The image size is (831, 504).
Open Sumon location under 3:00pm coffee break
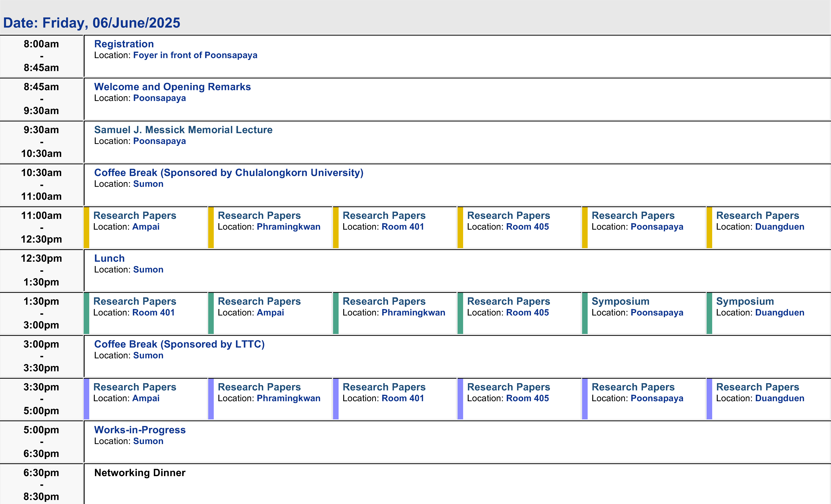click(148, 355)
